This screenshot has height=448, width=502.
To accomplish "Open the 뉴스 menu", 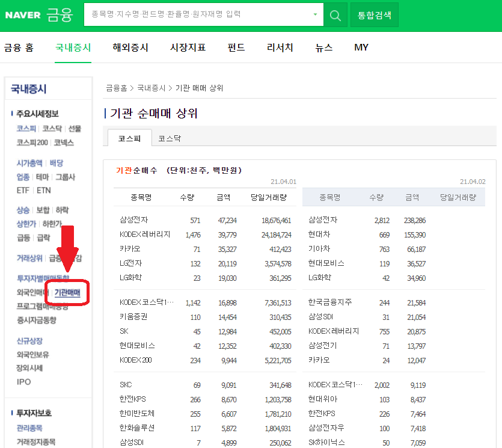I will click(x=323, y=48).
